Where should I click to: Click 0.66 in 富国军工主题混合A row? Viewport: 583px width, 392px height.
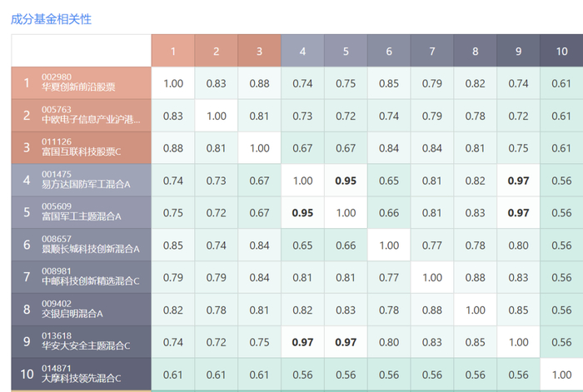point(389,213)
